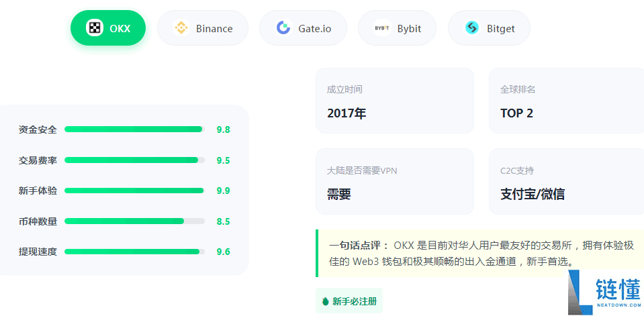This screenshot has height=316, width=644.
Task: Click the Gate.io logo icon
Action: (x=283, y=28)
